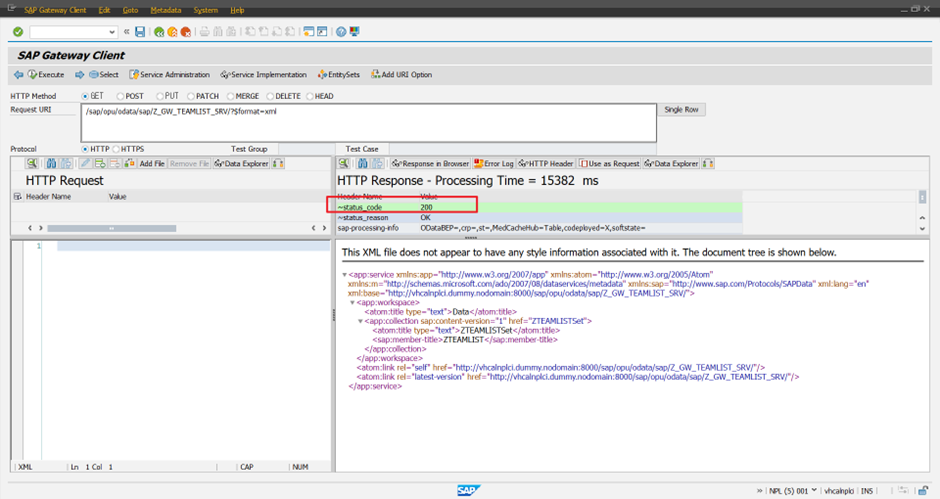The width and height of the screenshot is (940, 499).
Task: Click the pencil edit icon in HTTP Request toolbar
Action: click(x=85, y=163)
